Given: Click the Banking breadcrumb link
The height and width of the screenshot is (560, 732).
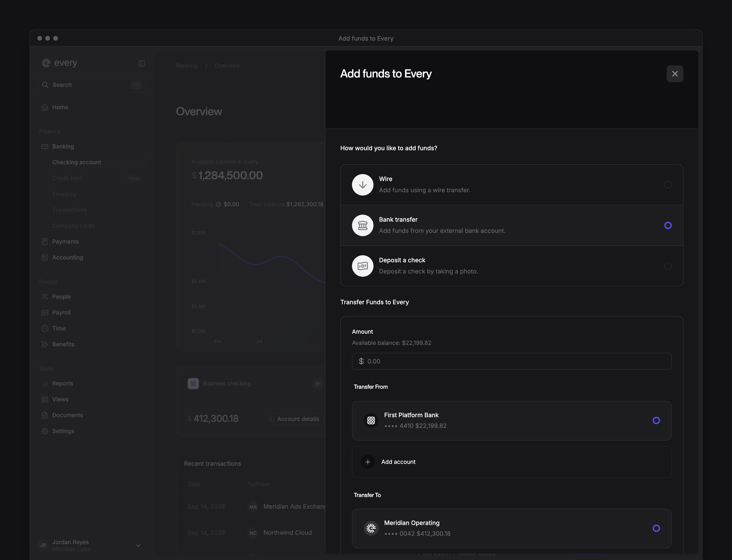Looking at the screenshot, I should click(187, 66).
